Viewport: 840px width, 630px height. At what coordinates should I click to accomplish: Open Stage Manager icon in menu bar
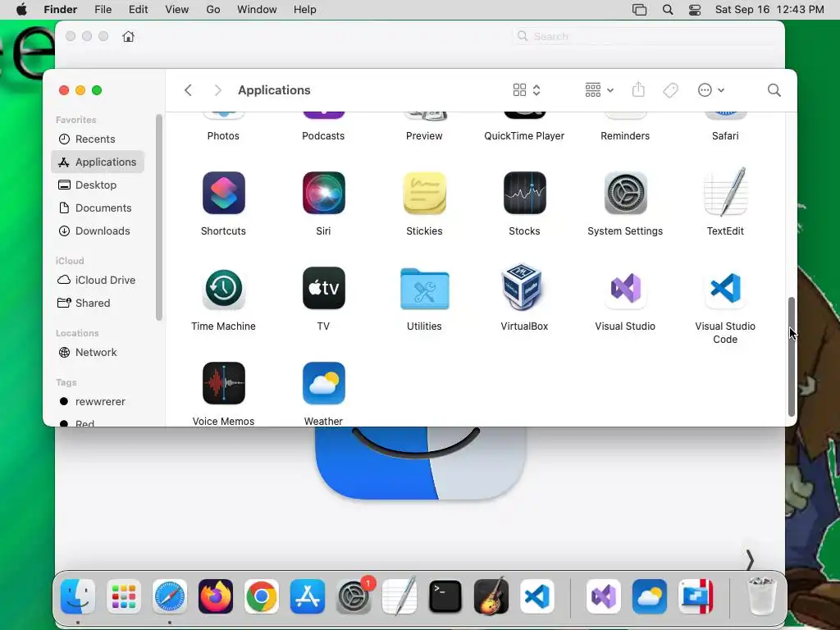[x=640, y=10]
